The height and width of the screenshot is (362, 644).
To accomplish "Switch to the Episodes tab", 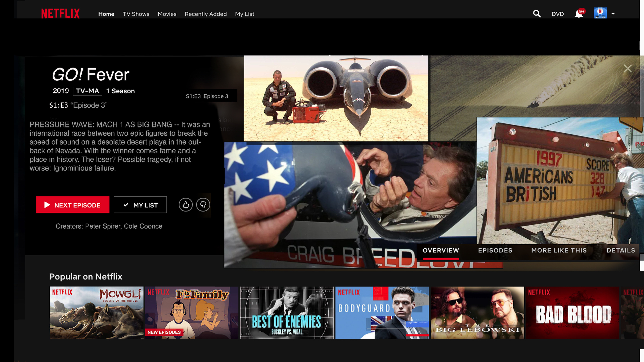I will pos(495,250).
